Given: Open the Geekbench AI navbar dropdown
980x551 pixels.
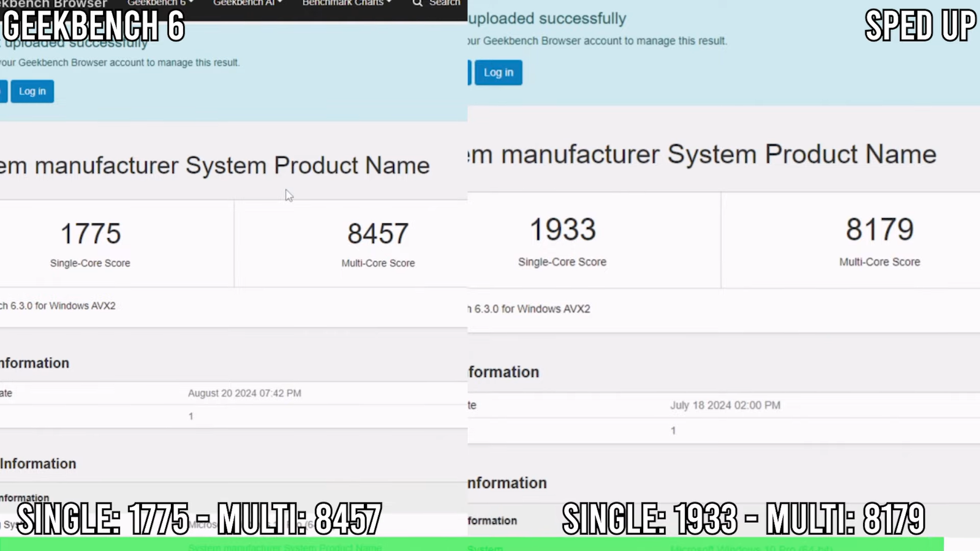Looking at the screenshot, I should pos(247,3).
